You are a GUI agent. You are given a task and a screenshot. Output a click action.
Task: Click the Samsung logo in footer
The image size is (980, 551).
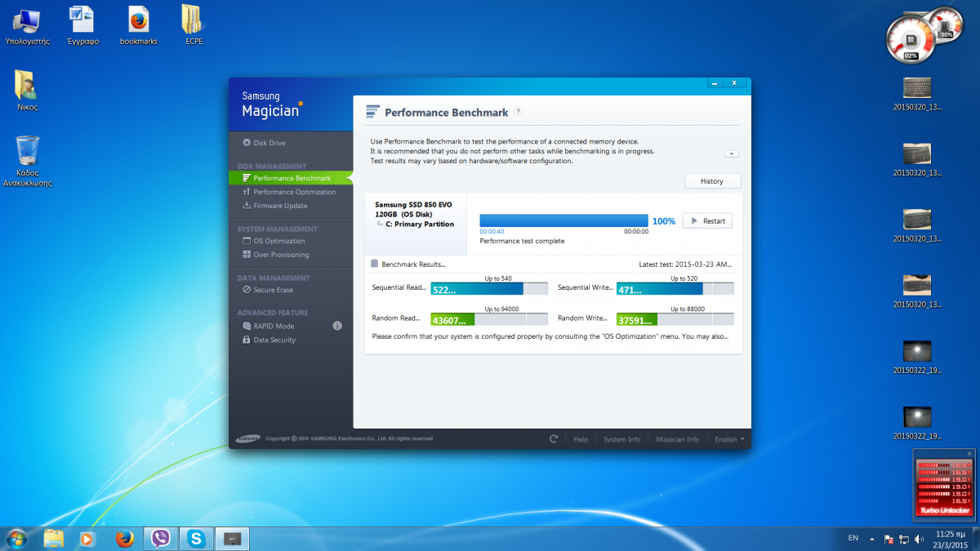pos(248,438)
